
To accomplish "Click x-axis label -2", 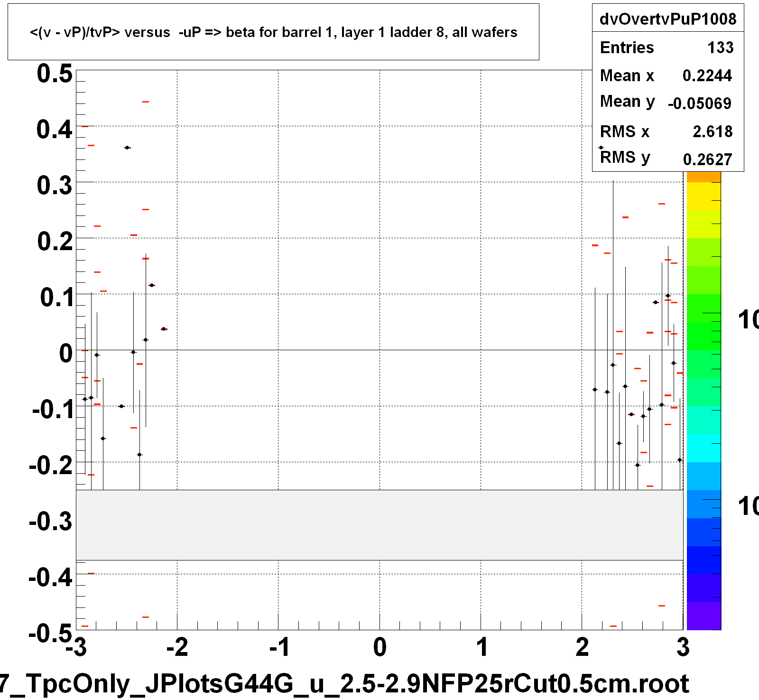I will [x=177, y=647].
